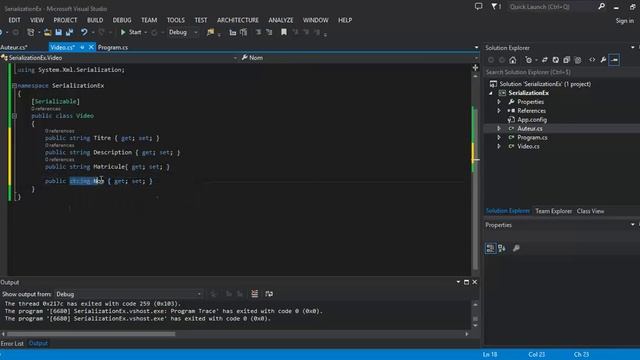
Task: Select Categorized view in Properties panel
Action: tap(491, 248)
